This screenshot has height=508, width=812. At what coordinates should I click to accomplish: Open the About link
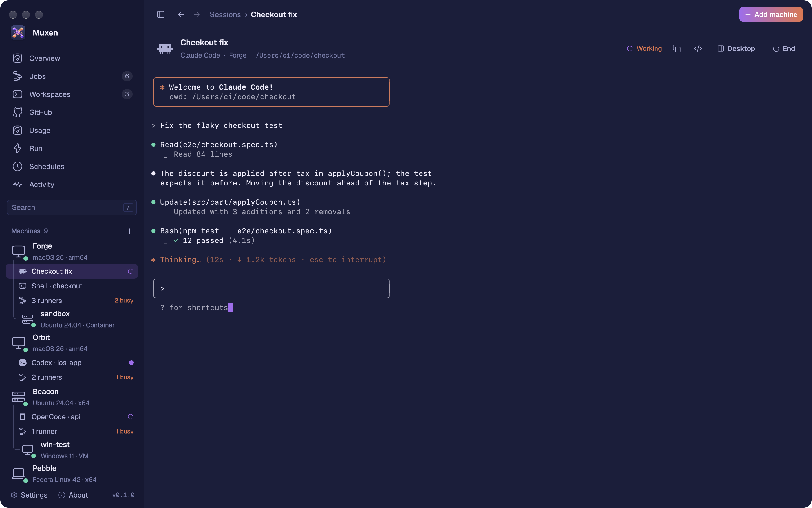(73, 495)
